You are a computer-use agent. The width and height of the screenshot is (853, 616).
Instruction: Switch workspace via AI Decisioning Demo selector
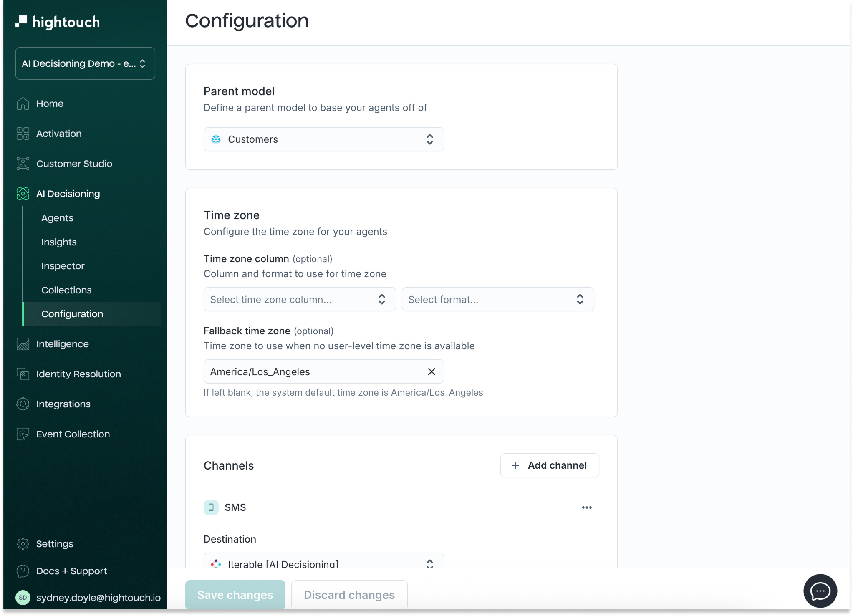click(85, 63)
